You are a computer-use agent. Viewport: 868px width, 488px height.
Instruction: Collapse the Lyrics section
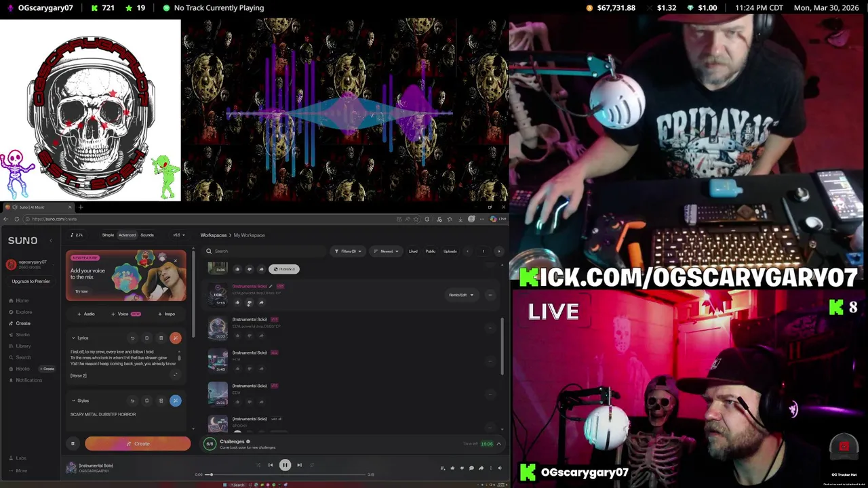73,338
